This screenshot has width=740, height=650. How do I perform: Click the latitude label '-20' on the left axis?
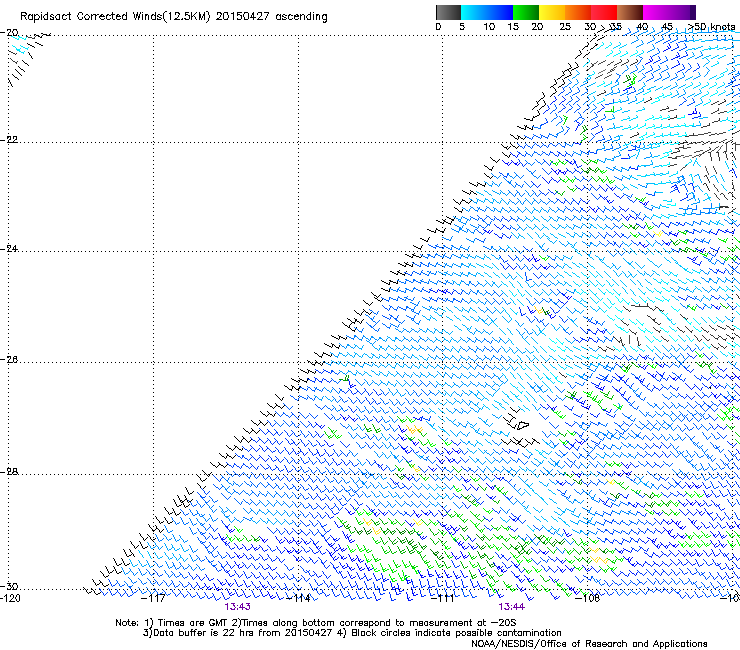click(x=9, y=33)
